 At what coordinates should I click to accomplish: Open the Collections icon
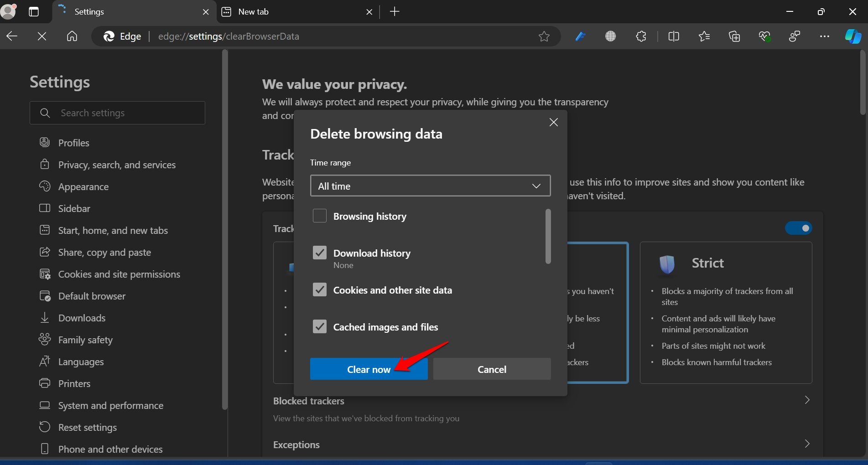(x=734, y=36)
